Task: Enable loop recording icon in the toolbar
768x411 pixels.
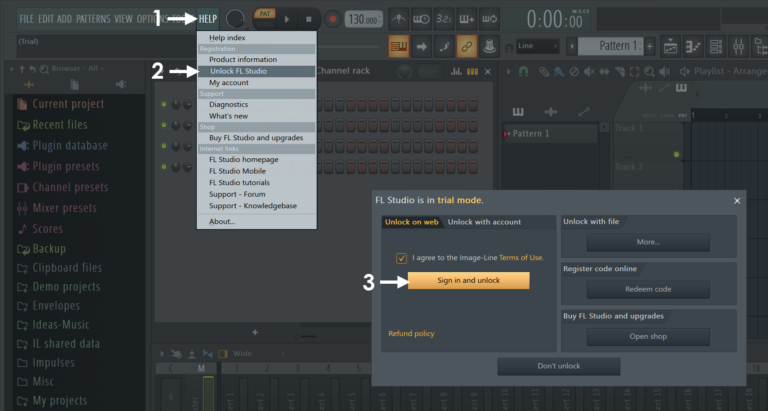Action: pos(489,19)
